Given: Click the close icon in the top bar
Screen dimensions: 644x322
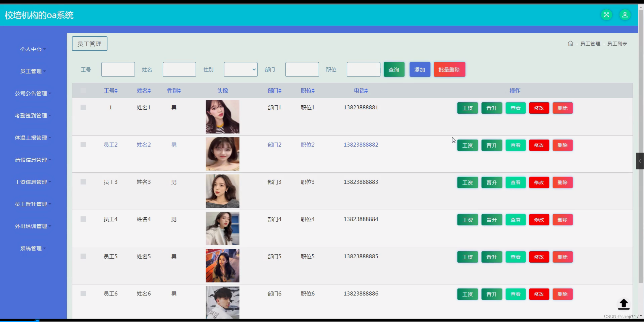Looking at the screenshot, I should (606, 15).
